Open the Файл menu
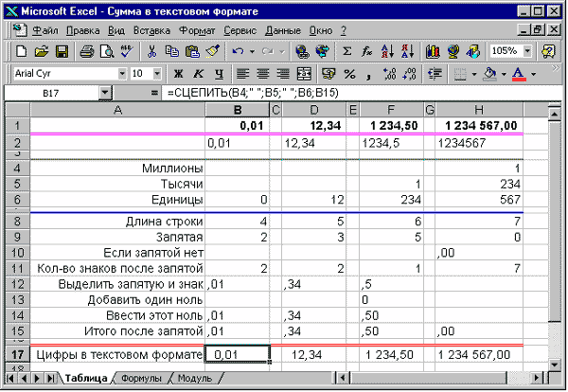Image resolution: width=568 pixels, height=392 pixels. point(45,31)
